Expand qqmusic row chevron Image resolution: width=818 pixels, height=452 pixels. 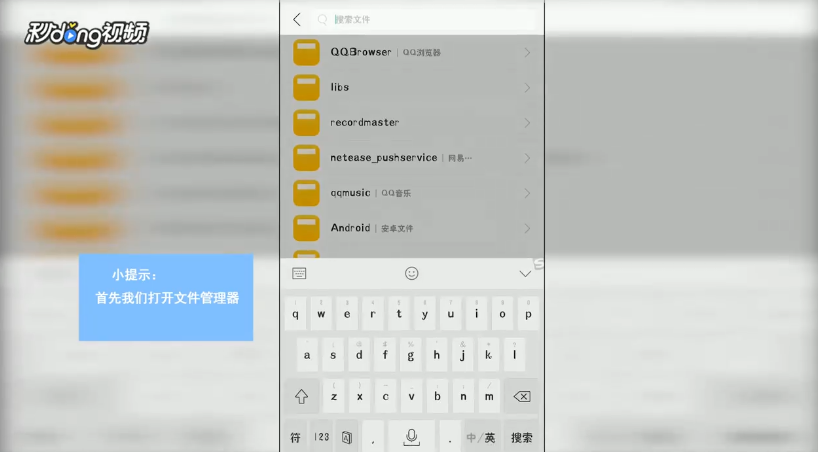tap(527, 193)
